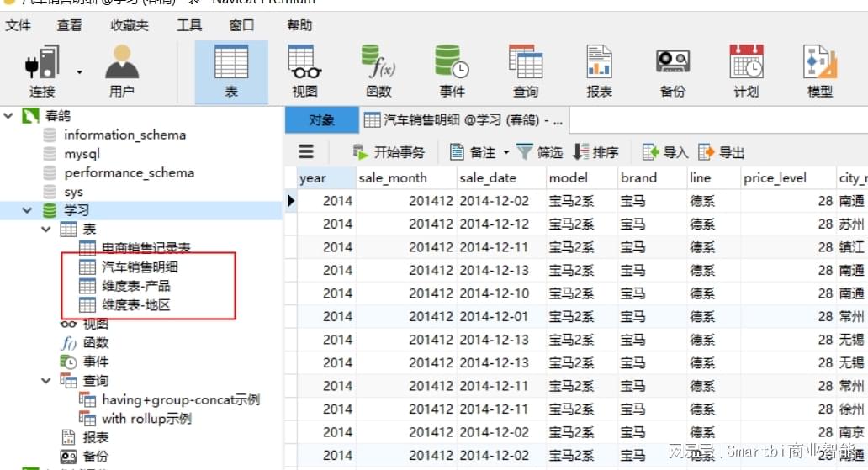Select the sys database
Screen dimensions: 868x470
(x=74, y=192)
